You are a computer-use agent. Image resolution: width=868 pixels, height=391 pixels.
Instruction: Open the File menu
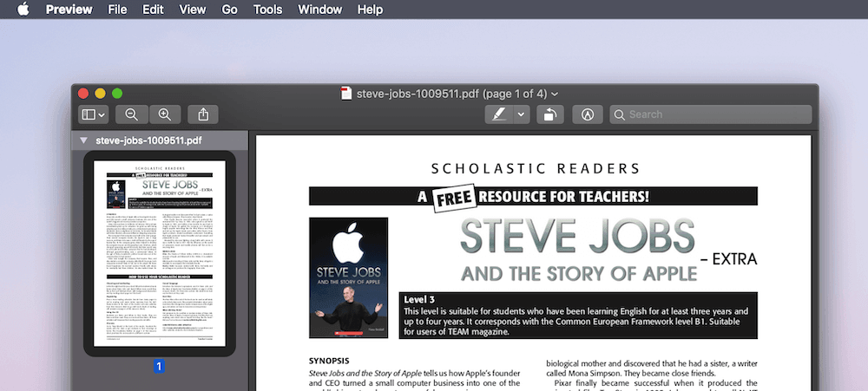coord(117,10)
